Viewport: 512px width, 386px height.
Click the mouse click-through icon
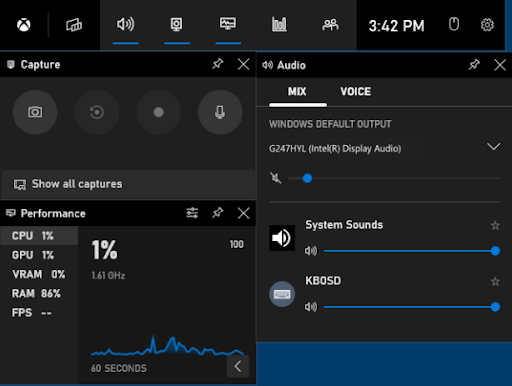[x=454, y=24]
